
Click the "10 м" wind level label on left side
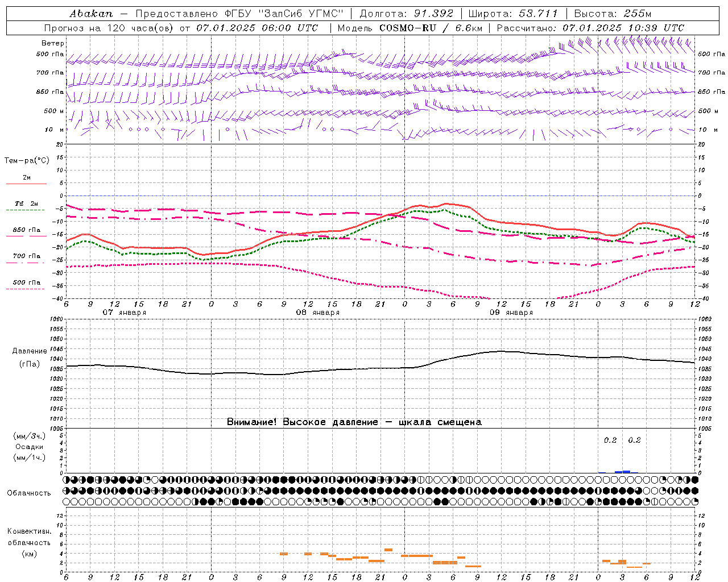[x=54, y=130]
